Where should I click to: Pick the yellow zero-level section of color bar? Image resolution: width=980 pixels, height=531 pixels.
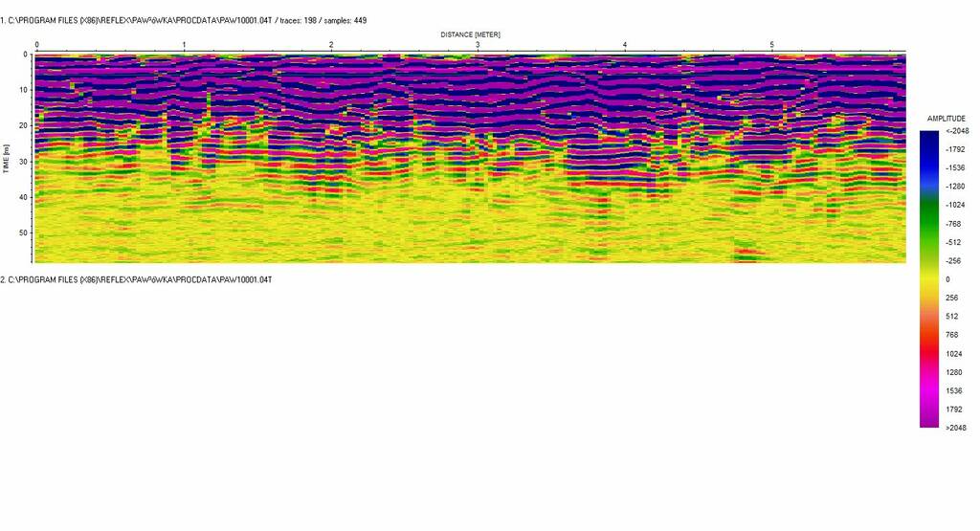(929, 278)
